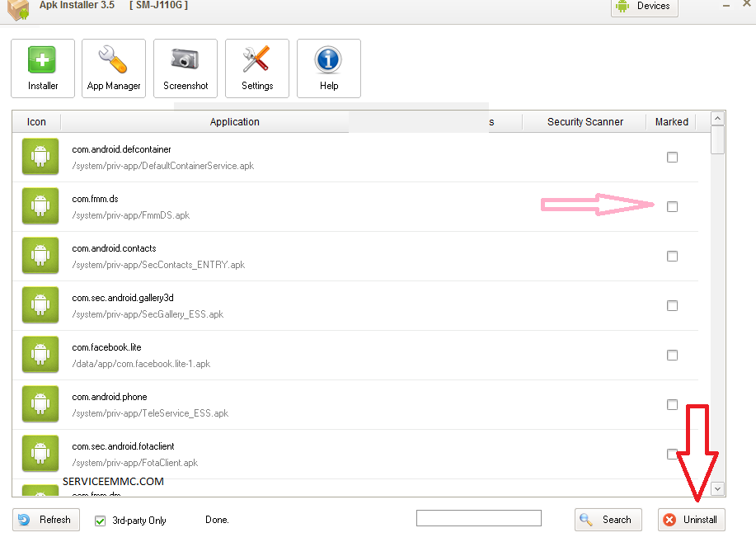Click inside the search text field
This screenshot has width=756, height=542.
point(478,517)
